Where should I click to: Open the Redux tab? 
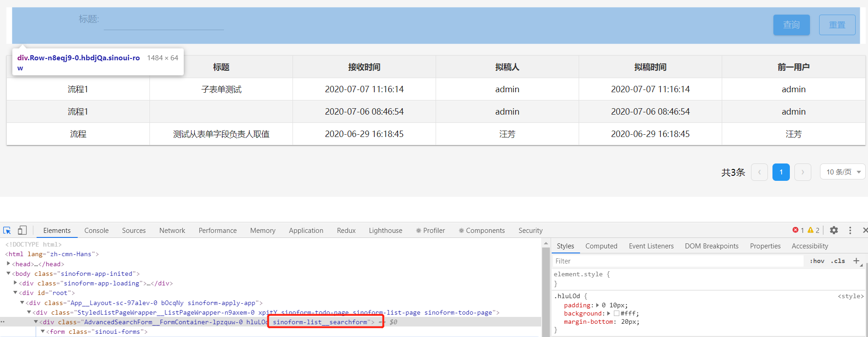346,231
